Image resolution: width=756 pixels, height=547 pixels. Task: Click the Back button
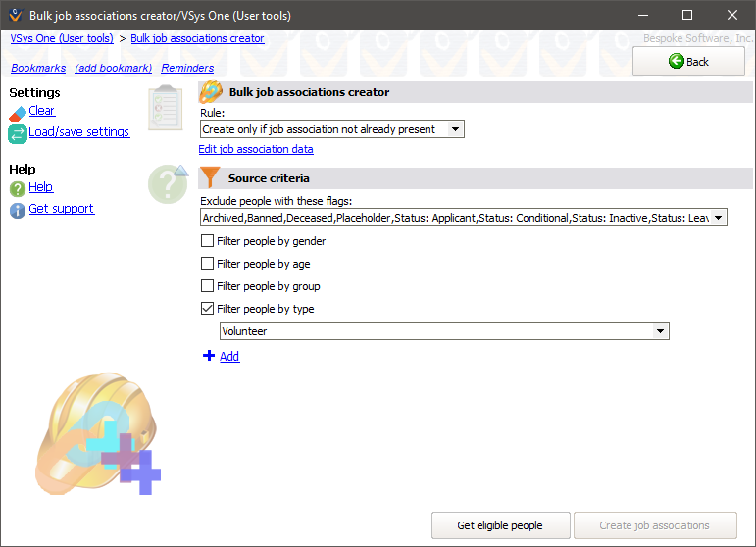tap(688, 61)
